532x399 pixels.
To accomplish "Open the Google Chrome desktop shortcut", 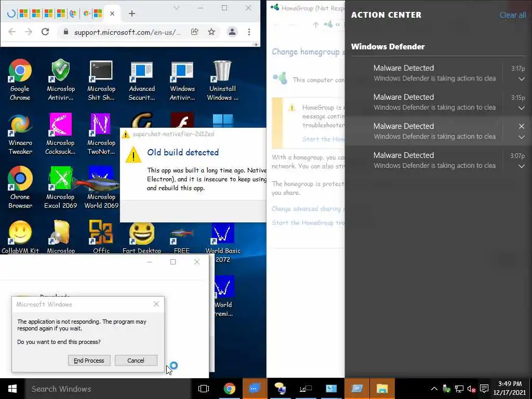I will point(20,80).
